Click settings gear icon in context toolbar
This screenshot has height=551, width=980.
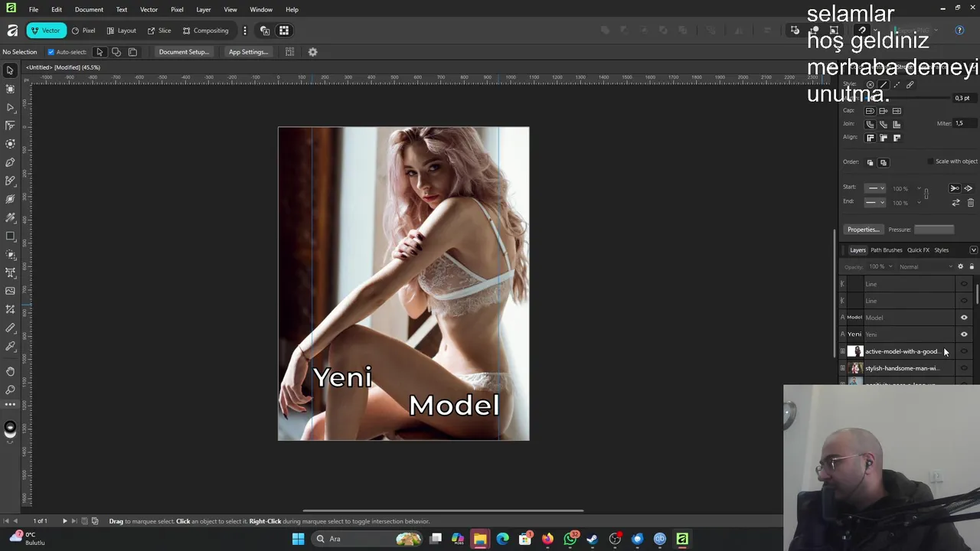pos(312,52)
